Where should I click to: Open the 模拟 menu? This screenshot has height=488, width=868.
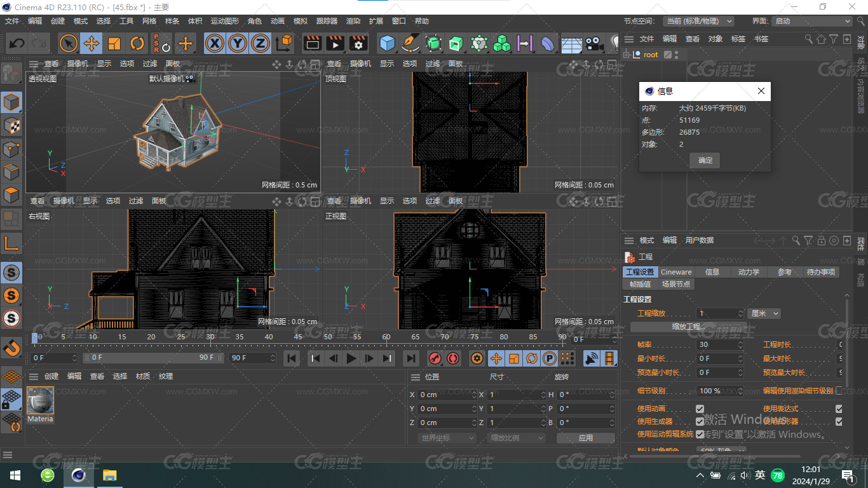coord(301,21)
